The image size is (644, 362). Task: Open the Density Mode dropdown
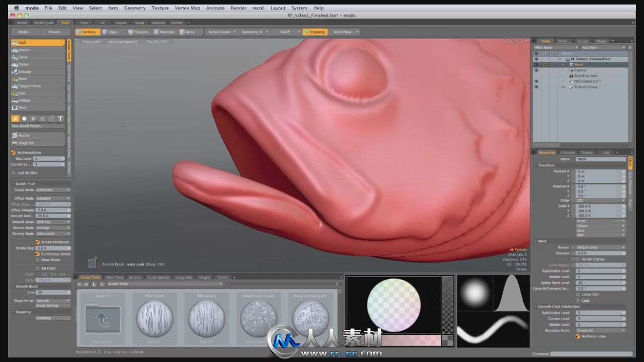click(53, 234)
